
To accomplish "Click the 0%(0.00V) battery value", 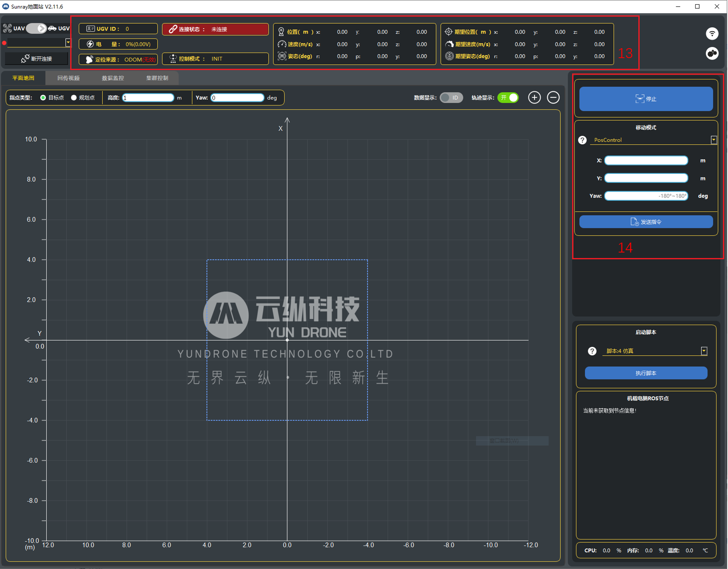I will tap(138, 44).
